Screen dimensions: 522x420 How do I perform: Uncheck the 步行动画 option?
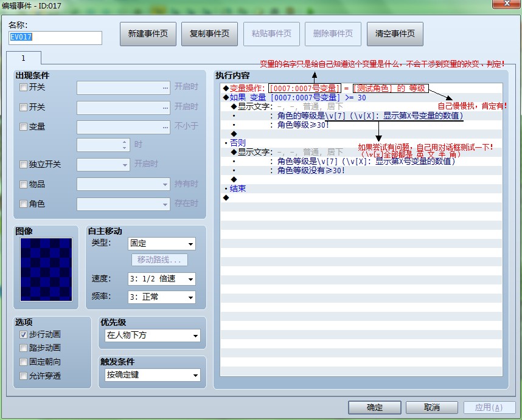23,334
